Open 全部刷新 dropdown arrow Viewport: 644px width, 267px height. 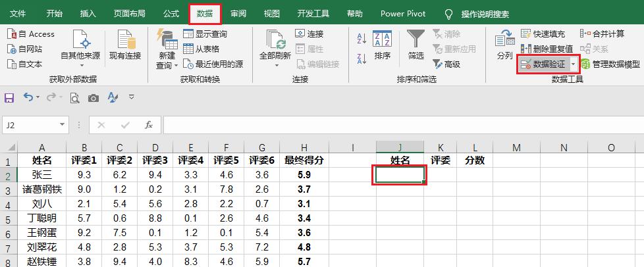[277, 65]
